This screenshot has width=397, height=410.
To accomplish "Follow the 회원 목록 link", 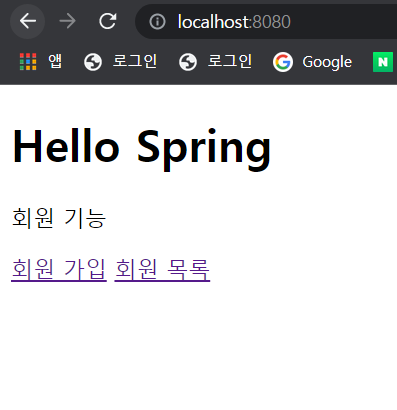I will pos(162,269).
